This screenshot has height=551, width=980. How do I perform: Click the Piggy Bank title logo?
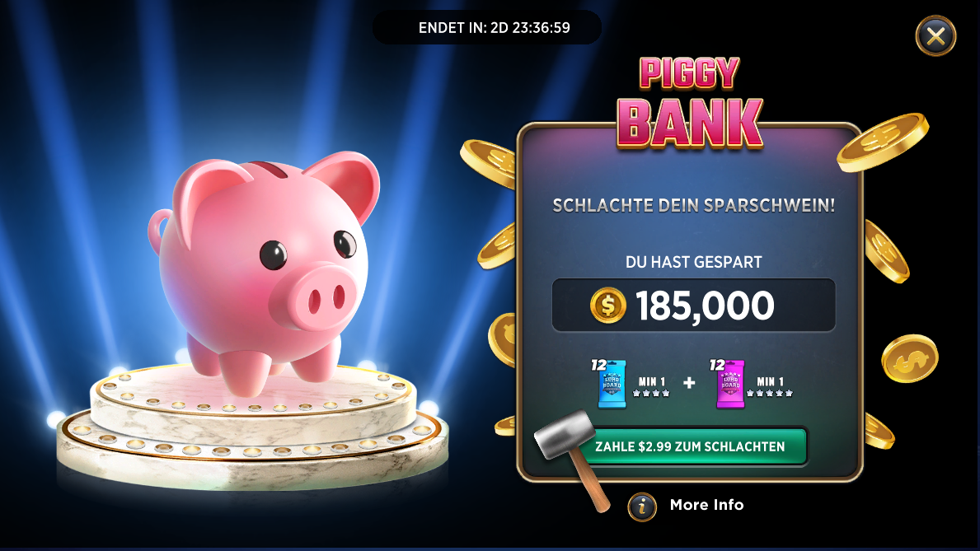(x=690, y=103)
